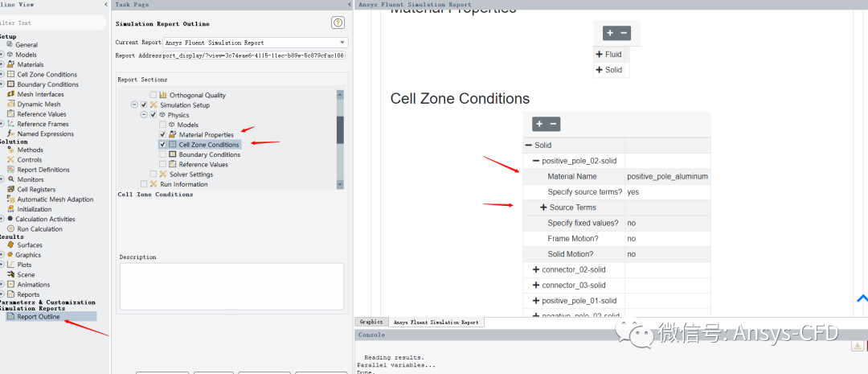Toggle Simulation Setup checkbox
This screenshot has width=868, height=374.
[x=144, y=105]
